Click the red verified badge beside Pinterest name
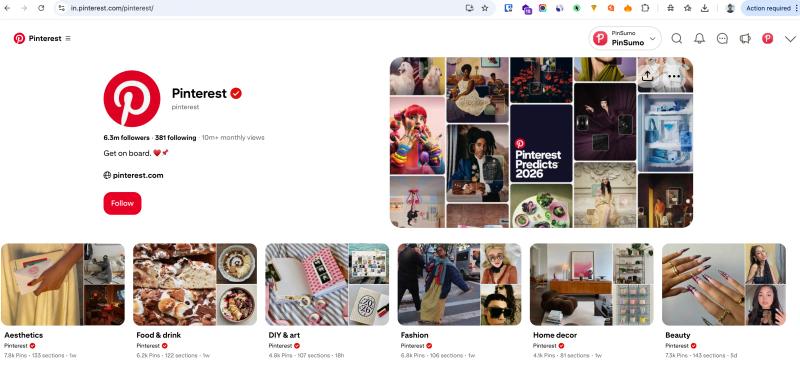This screenshot has width=800, height=368. 236,93
